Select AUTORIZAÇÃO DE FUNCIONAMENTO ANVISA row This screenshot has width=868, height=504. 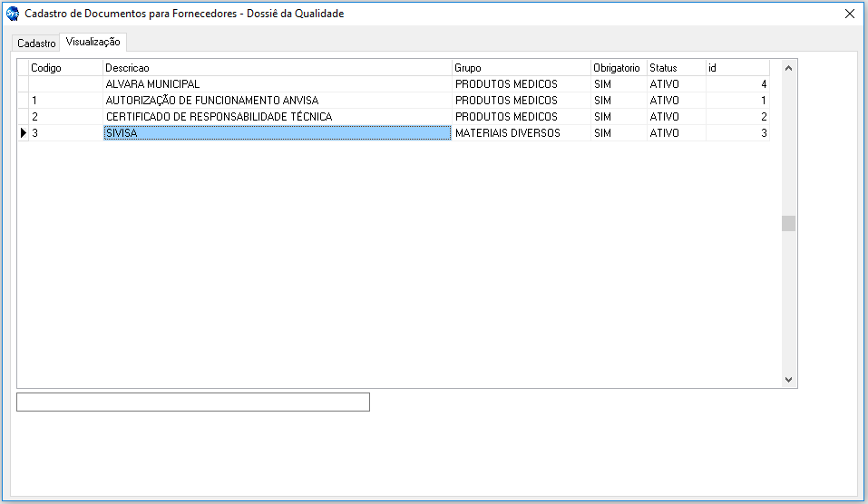tap(211, 101)
